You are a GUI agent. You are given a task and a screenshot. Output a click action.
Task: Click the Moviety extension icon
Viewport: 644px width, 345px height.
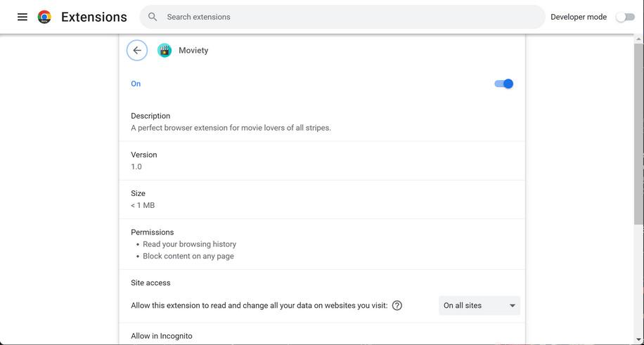click(x=165, y=51)
